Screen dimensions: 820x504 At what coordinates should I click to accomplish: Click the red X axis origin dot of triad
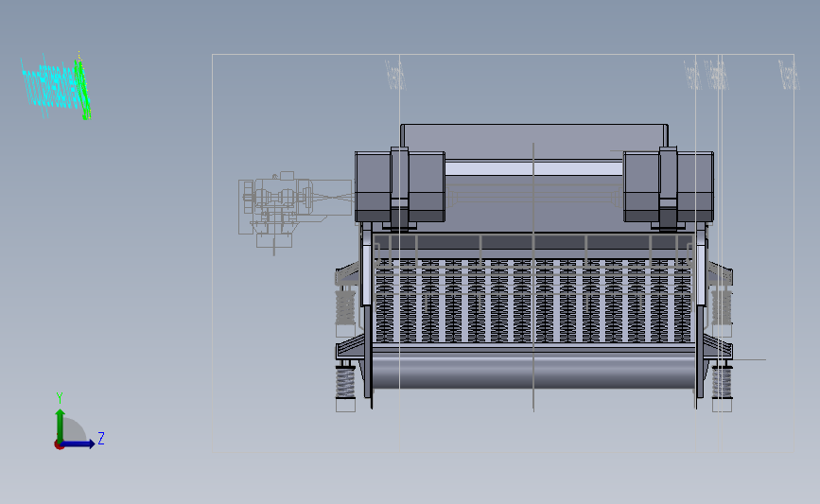[x=59, y=445]
